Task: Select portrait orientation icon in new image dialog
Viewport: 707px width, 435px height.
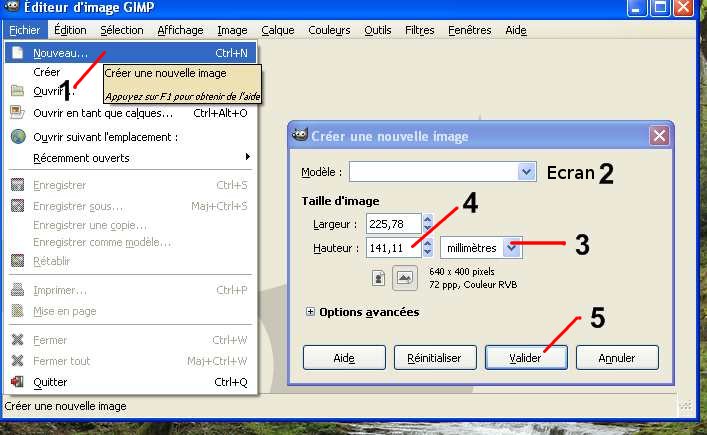Action: 379,278
